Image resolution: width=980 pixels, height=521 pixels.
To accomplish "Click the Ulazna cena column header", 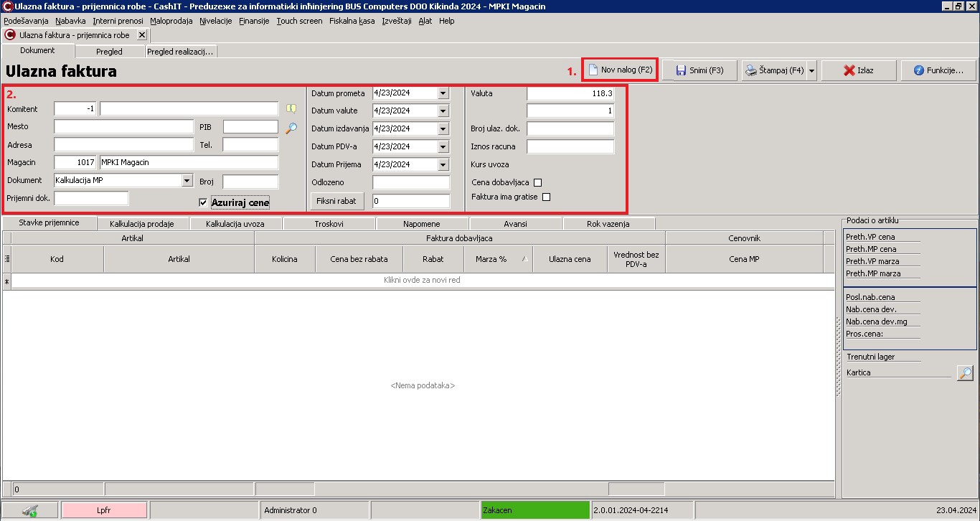I will coord(570,259).
